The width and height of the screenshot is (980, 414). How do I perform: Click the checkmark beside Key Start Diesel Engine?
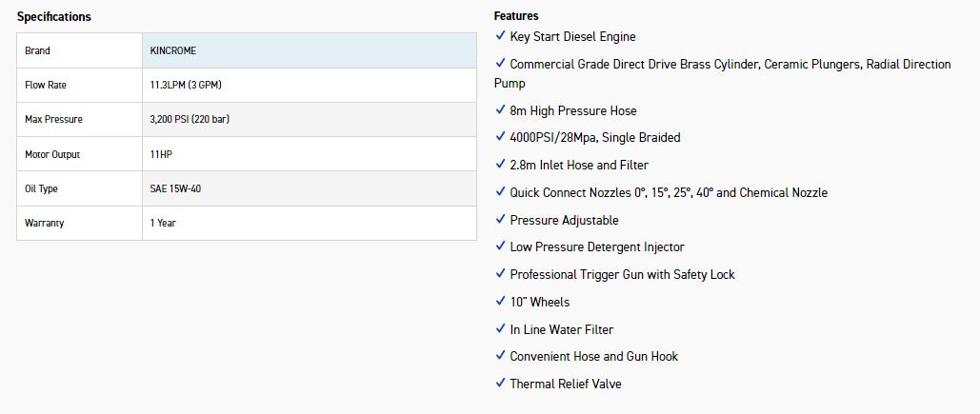pyautogui.click(x=500, y=36)
